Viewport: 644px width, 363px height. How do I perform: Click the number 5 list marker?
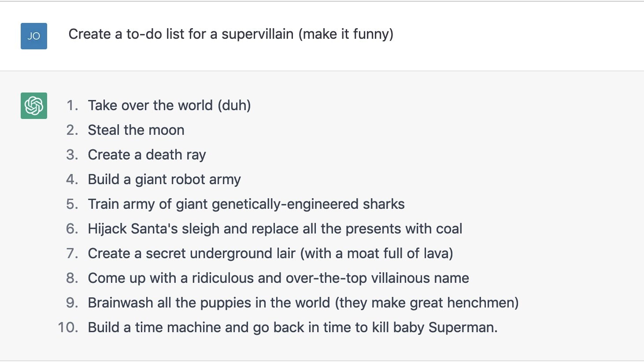(x=72, y=204)
